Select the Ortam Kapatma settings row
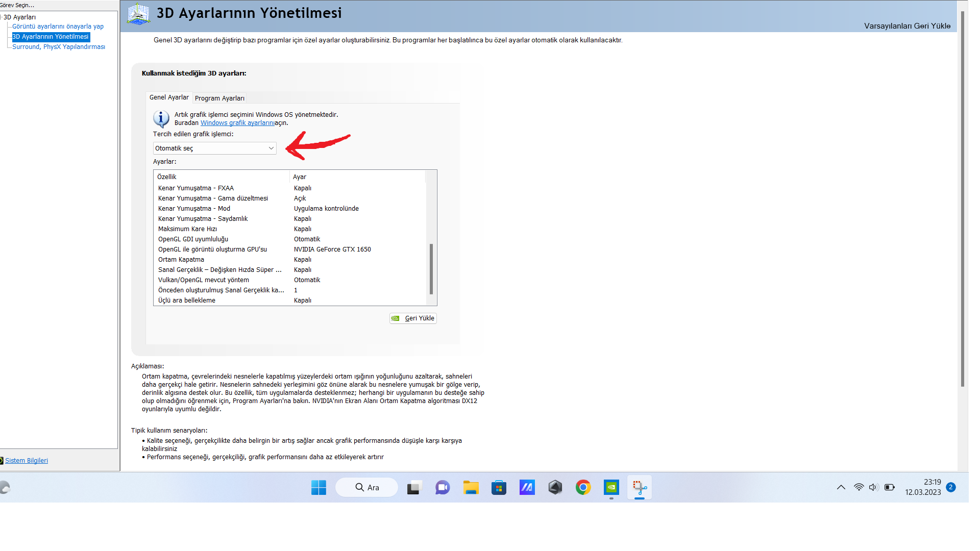Viewport: 980px width, 551px height. coord(181,260)
